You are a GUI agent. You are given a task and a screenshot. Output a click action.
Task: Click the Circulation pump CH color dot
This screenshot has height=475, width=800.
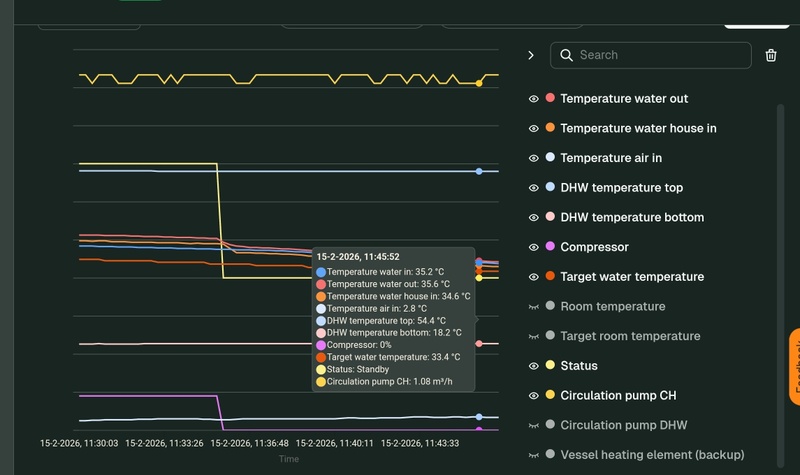pyautogui.click(x=550, y=395)
